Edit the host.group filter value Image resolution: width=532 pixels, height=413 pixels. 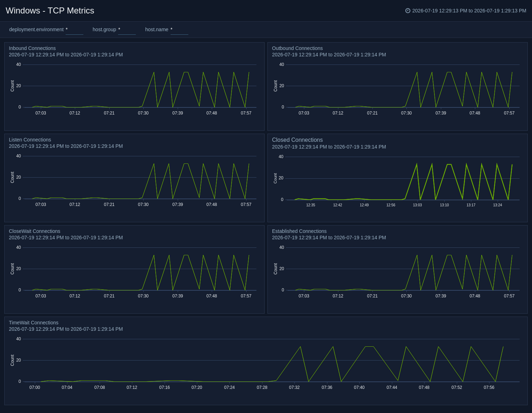coord(127,30)
